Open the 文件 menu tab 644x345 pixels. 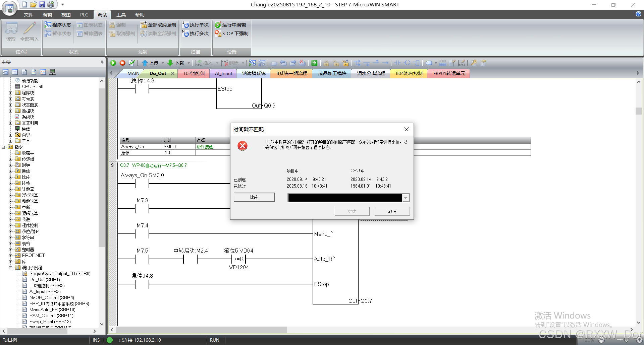[x=29, y=15]
